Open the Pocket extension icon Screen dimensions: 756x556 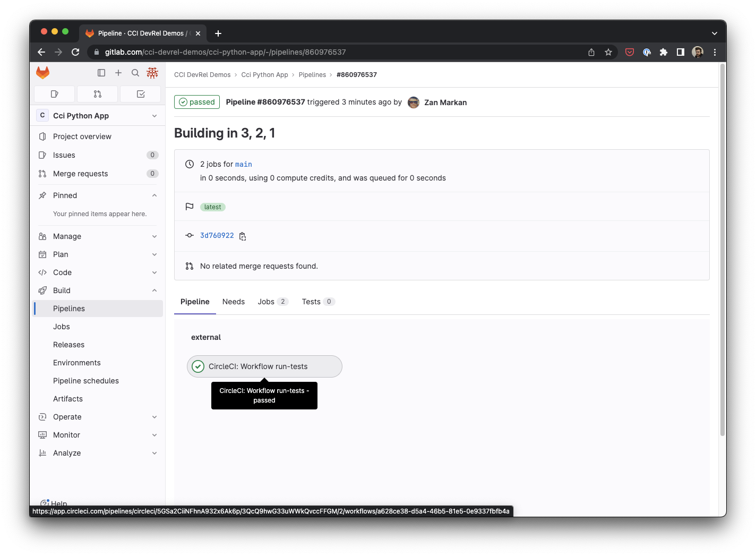630,52
